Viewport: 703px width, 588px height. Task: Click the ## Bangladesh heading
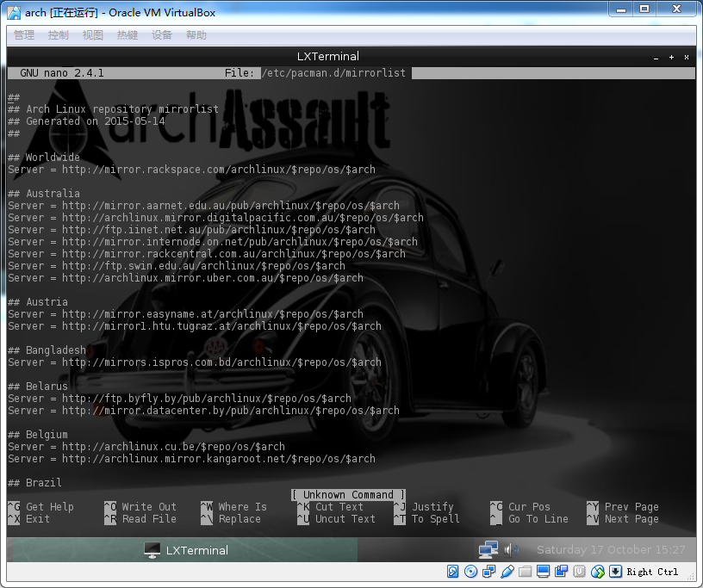coord(47,350)
